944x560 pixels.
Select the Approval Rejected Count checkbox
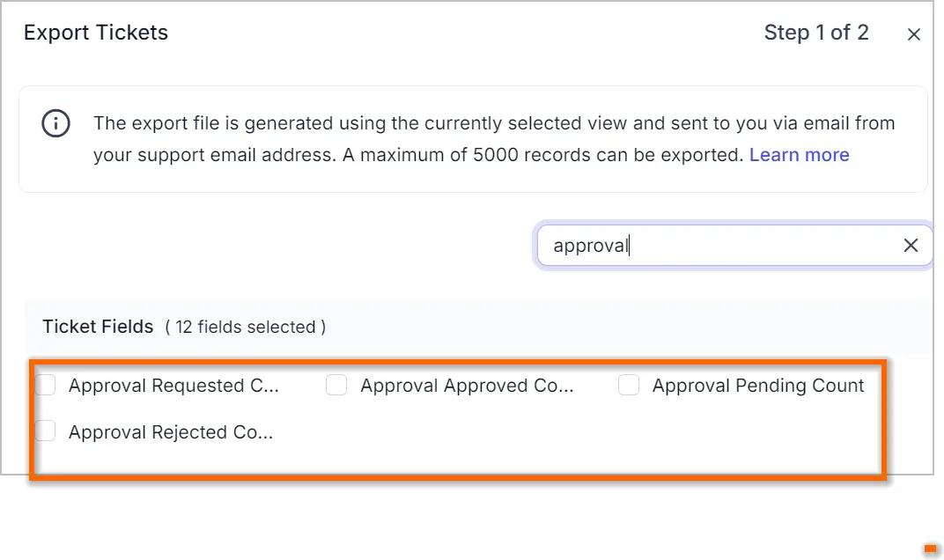[x=45, y=431]
